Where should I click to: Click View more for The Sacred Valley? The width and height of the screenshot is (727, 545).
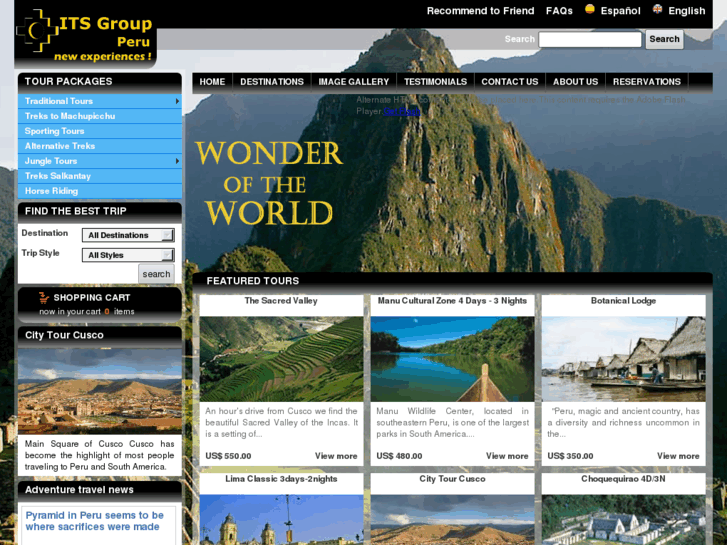pyautogui.click(x=336, y=456)
